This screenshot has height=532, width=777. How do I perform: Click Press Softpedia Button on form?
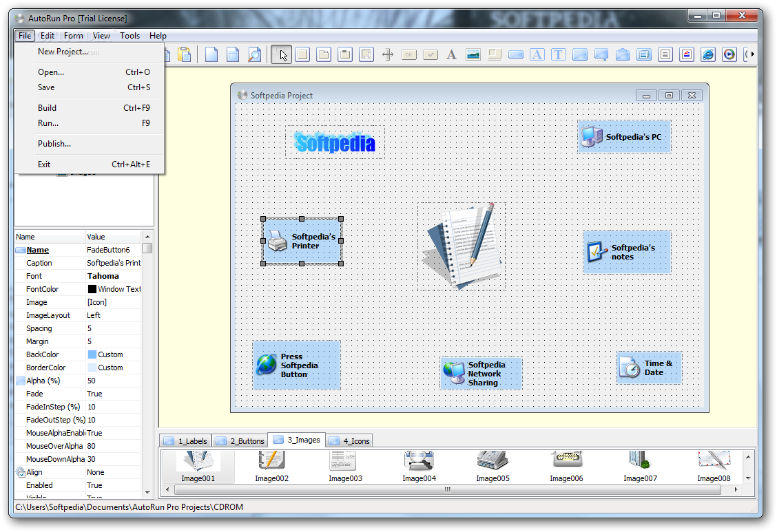(296, 365)
